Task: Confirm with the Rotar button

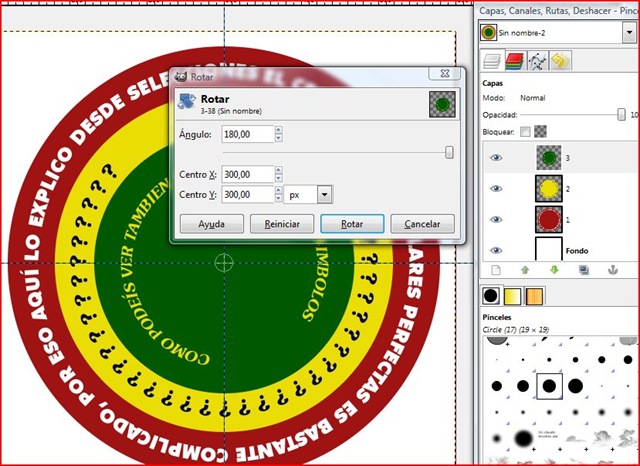Action: click(x=352, y=224)
